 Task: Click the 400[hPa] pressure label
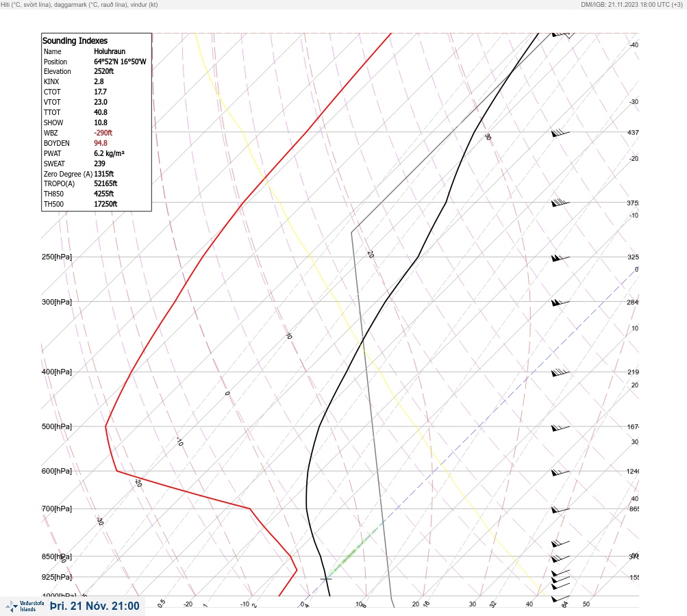57,372
